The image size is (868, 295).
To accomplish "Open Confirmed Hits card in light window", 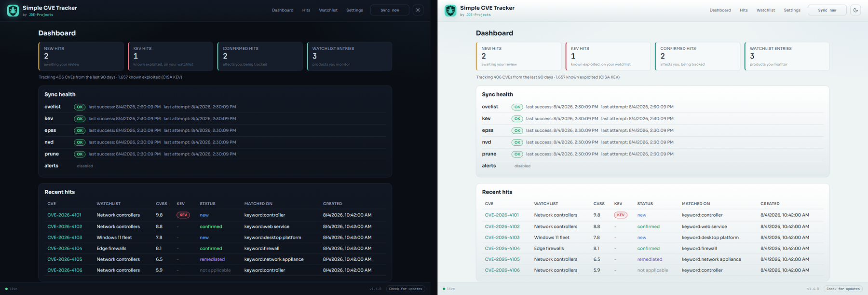I will [x=697, y=56].
